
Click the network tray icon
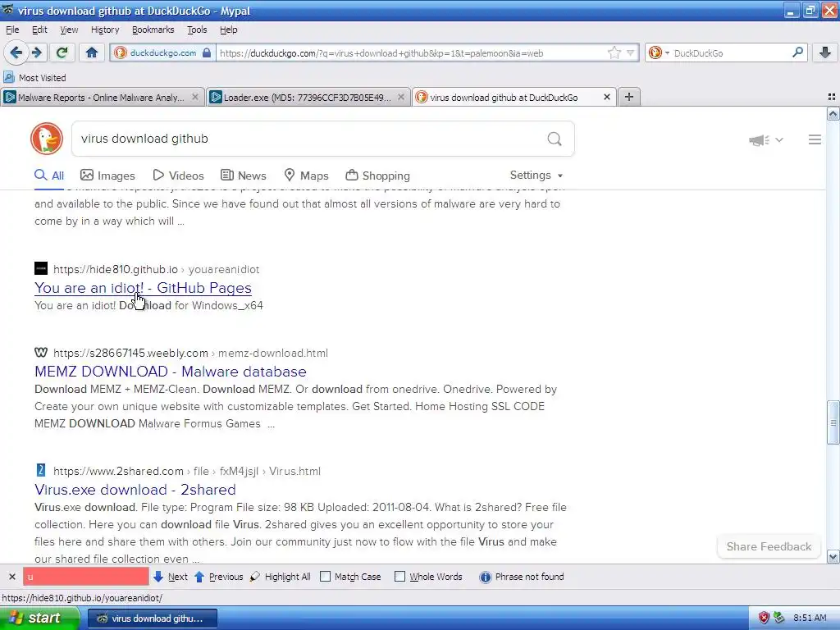[779, 618]
